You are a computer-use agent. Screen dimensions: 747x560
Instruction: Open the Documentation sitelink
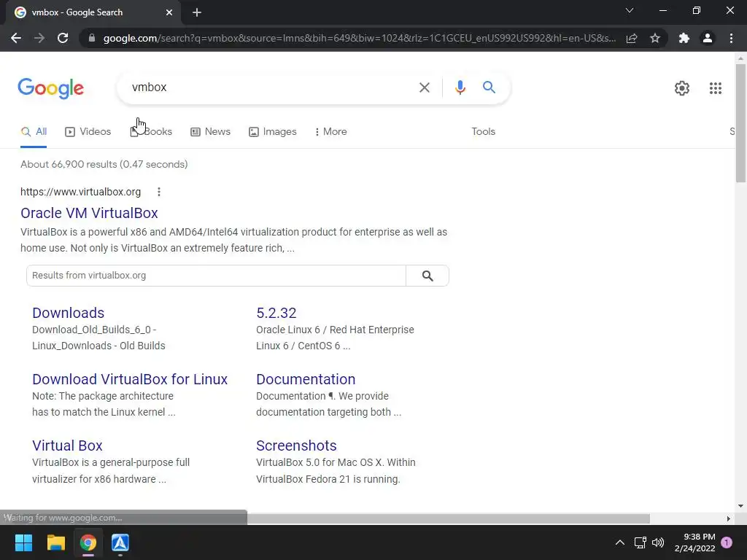coord(306,379)
